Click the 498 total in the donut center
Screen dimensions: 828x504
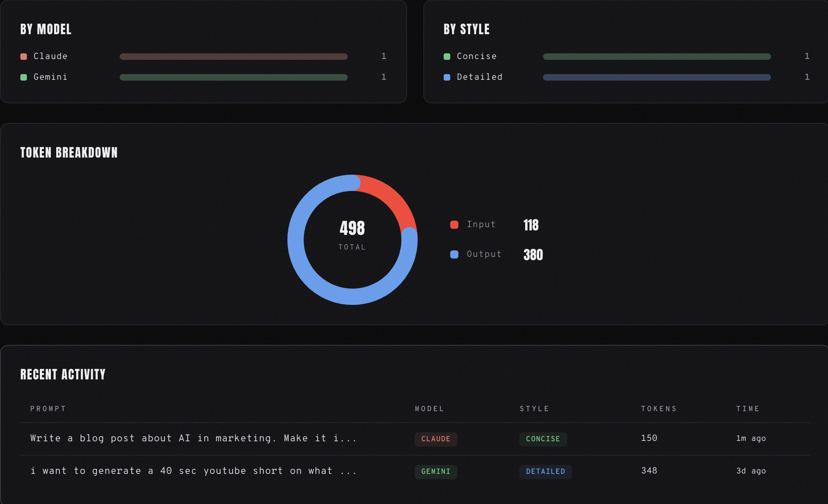(x=352, y=228)
